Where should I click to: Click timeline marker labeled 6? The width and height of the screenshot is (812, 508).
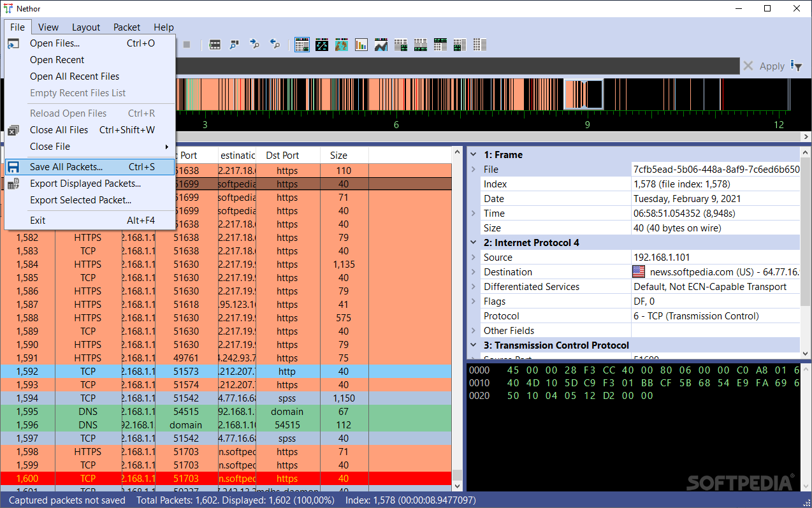pyautogui.click(x=396, y=125)
